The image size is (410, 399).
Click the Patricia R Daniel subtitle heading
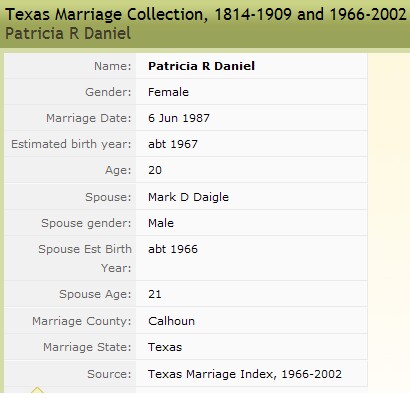tap(68, 33)
